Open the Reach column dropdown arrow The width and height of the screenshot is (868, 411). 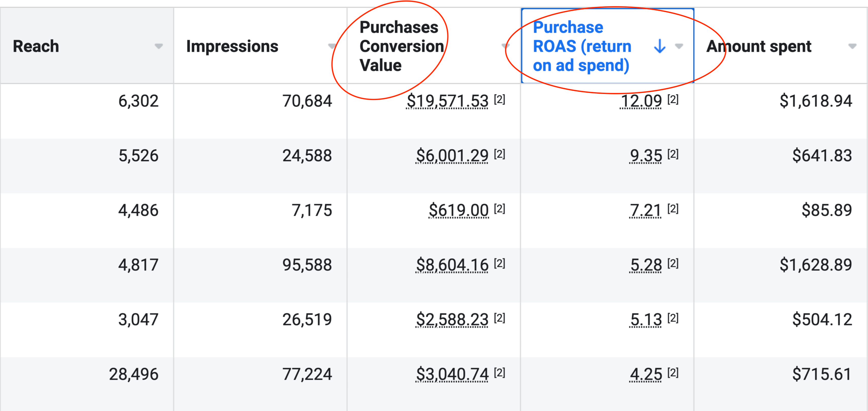tap(159, 46)
